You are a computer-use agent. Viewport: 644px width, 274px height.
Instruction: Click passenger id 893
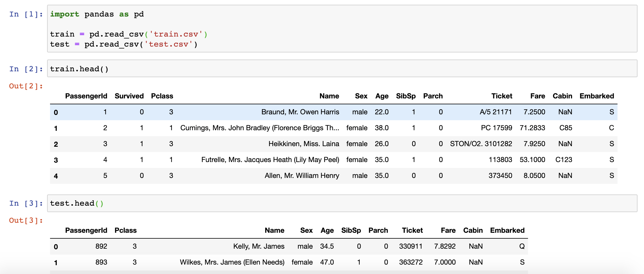[x=101, y=262]
